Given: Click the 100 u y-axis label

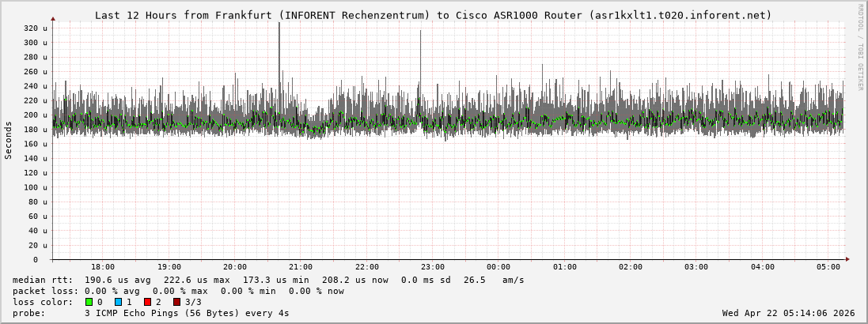Looking at the screenshot, I should (x=36, y=187).
